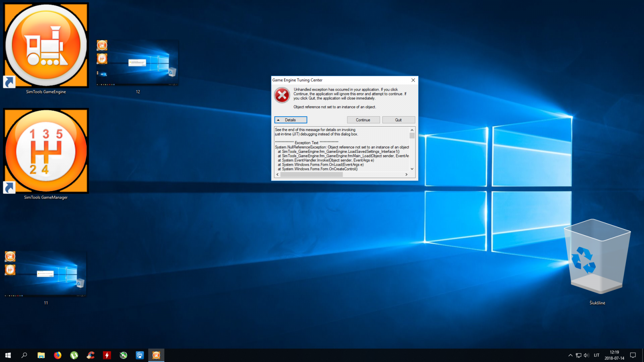Click the scroll-left arrow of horizontal scrollbar

click(x=277, y=175)
